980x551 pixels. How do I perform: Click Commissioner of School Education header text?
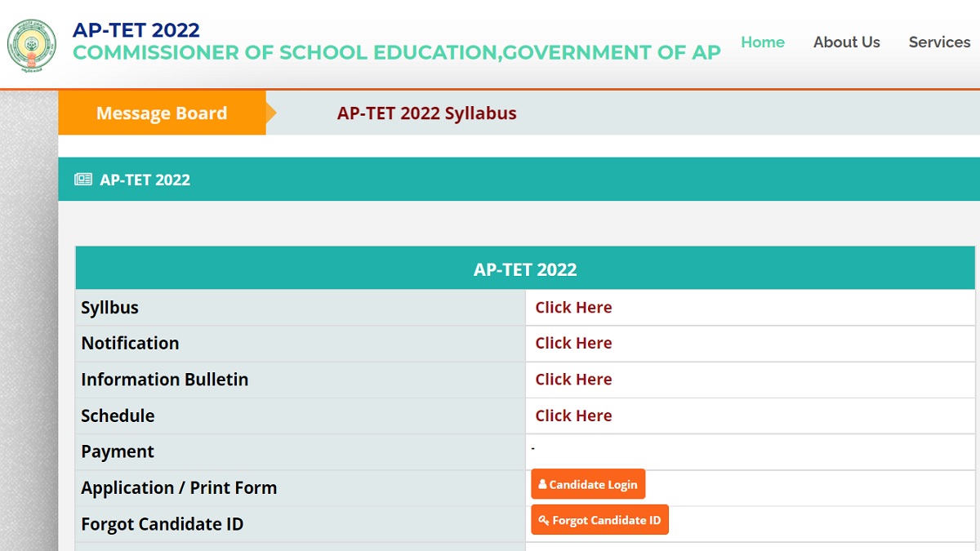tap(397, 53)
